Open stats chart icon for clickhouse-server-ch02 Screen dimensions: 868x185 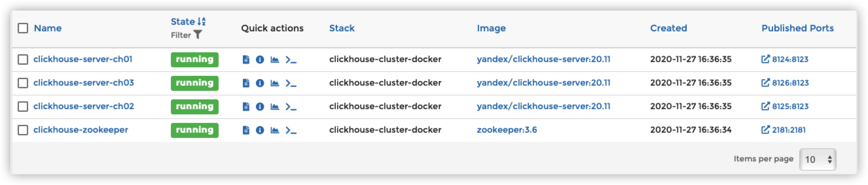tap(275, 107)
